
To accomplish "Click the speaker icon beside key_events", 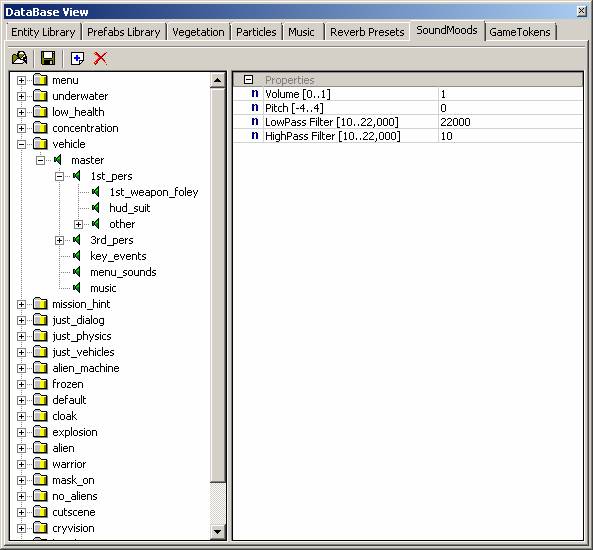I will 77,256.
